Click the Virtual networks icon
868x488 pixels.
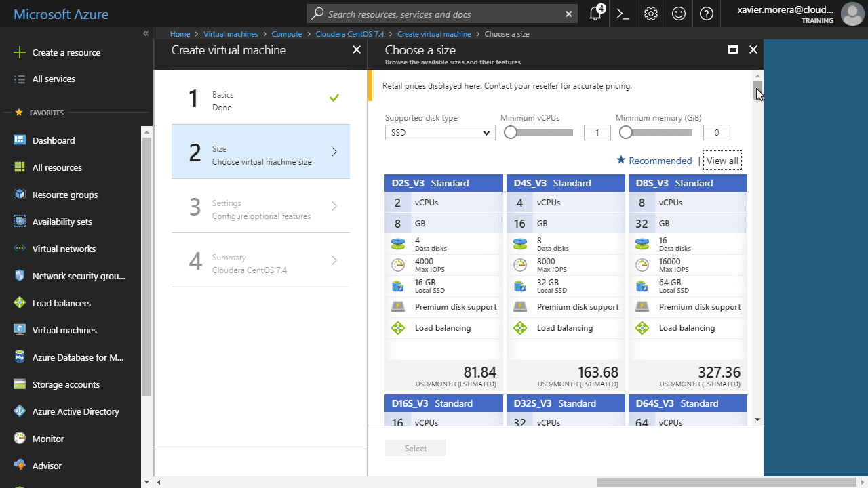point(20,249)
